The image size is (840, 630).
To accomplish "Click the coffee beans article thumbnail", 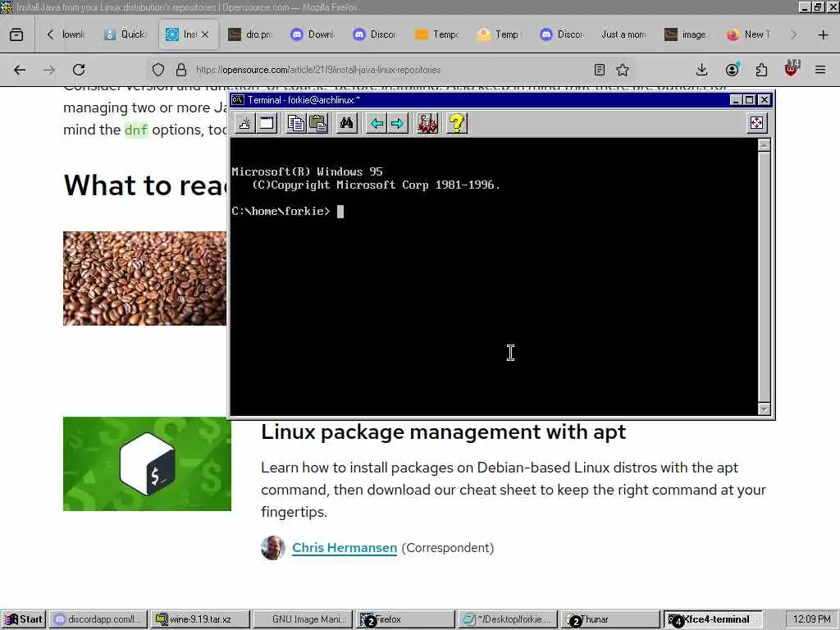I will tap(144, 279).
